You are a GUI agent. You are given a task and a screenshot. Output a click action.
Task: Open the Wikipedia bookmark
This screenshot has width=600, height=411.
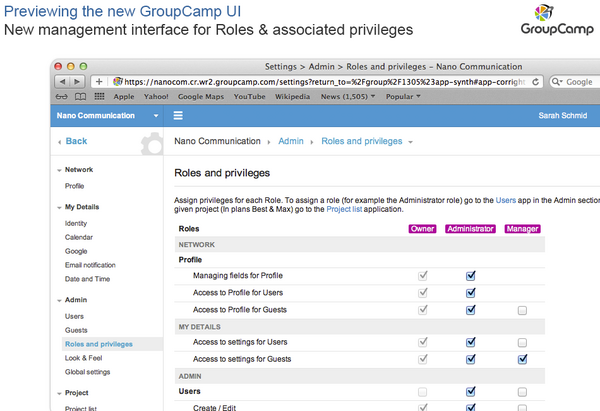pyautogui.click(x=292, y=96)
